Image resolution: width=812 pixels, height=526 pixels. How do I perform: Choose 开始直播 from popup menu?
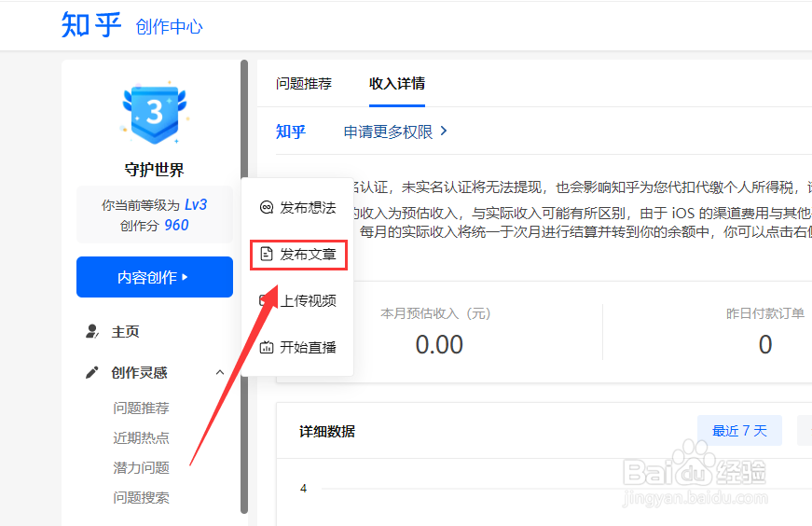tap(297, 347)
